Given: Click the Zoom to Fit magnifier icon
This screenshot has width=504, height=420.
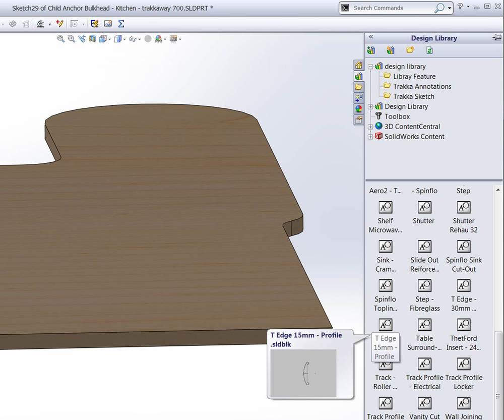Looking at the screenshot, I should tap(61, 39).
